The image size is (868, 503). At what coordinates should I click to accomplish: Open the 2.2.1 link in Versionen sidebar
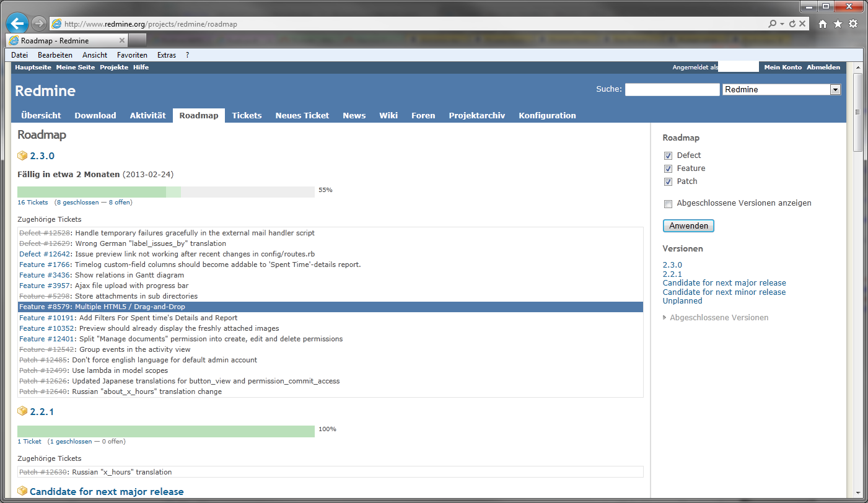[672, 274]
